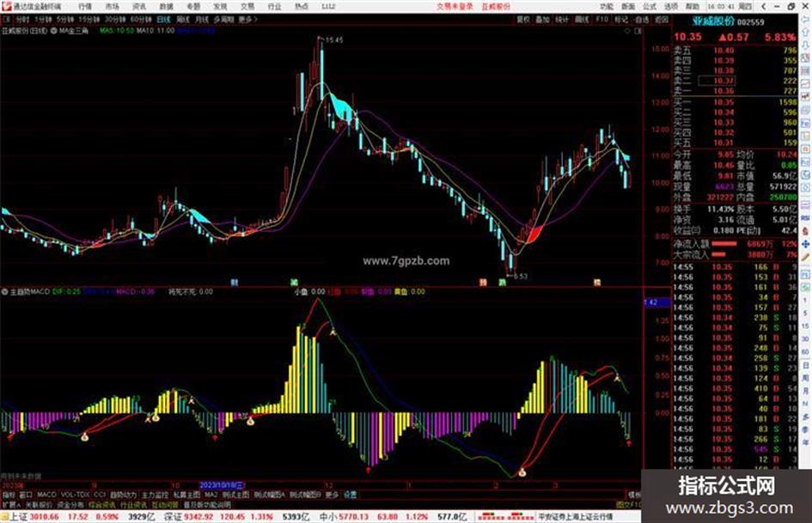The width and height of the screenshot is (812, 523).
Task: Click the small box icon at chart top-right corner
Action: click(638, 31)
